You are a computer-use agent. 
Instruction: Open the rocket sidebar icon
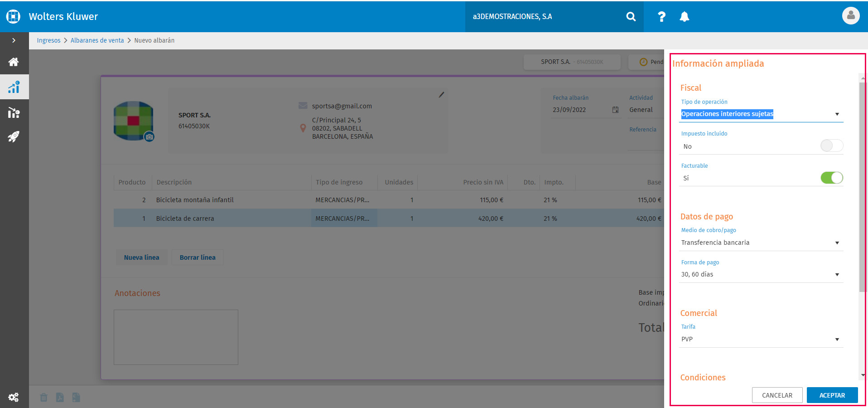(14, 136)
